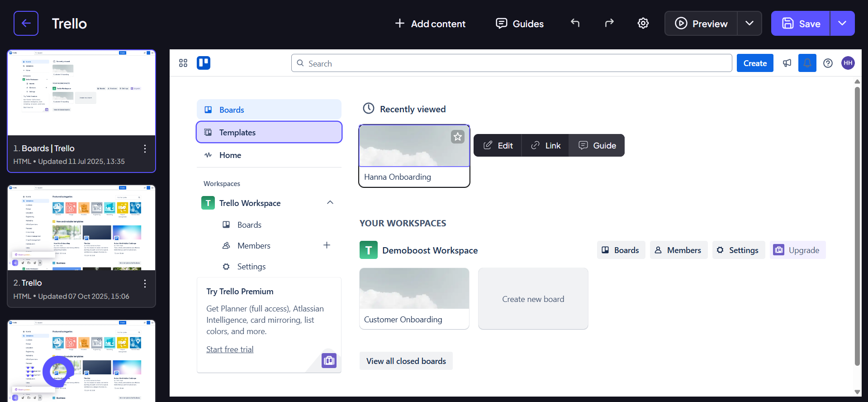Open the app switcher grid icon
The height and width of the screenshot is (402, 868).
tap(183, 63)
